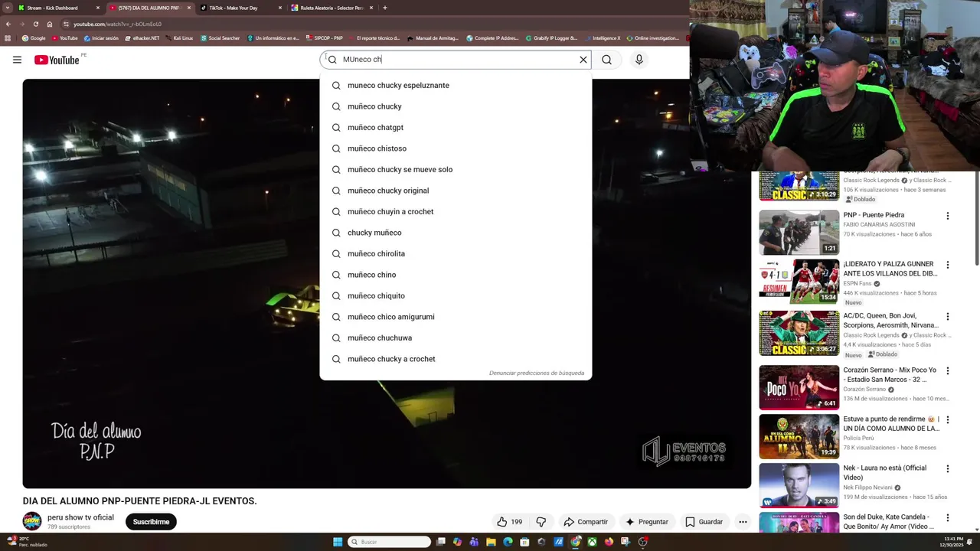Viewport: 980px width, 551px height.
Task: Open options menu for Corazón Serrano video
Action: click(947, 370)
